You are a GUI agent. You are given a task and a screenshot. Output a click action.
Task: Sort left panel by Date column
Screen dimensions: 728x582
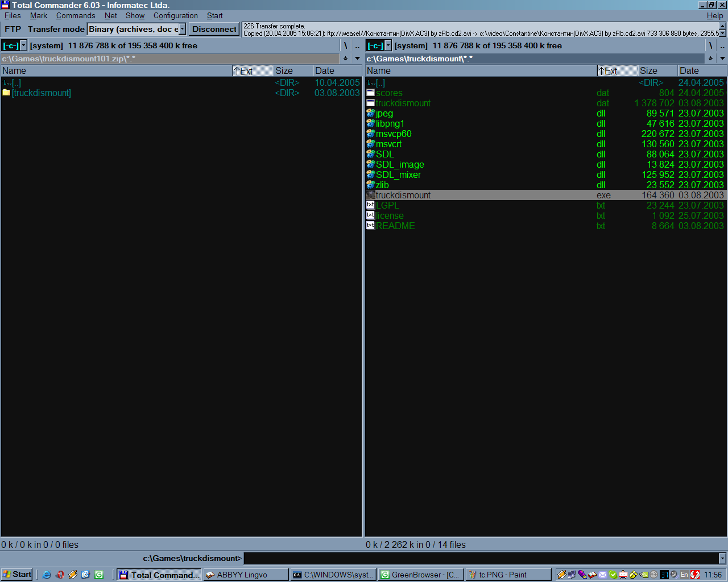point(337,70)
